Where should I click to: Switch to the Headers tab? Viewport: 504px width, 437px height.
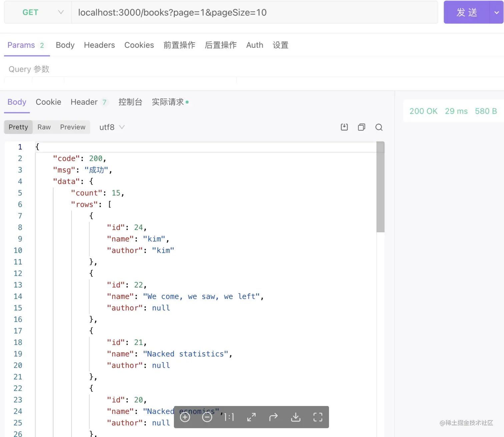(99, 45)
